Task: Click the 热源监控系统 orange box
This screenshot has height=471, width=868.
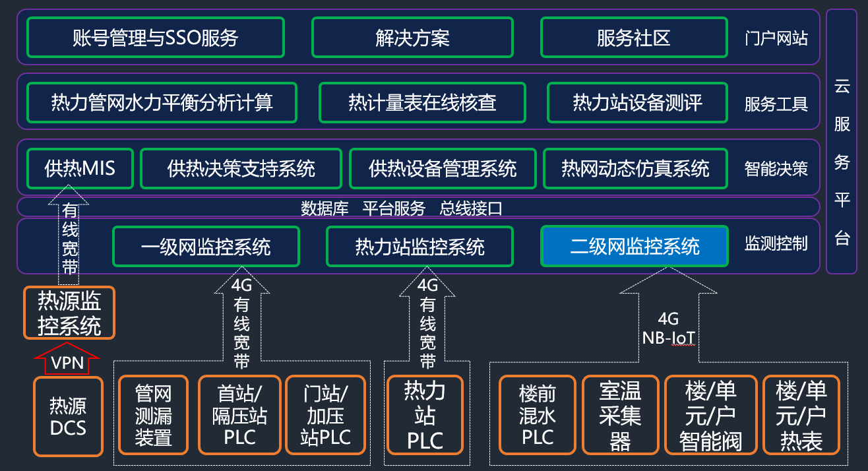Action: coord(69,312)
